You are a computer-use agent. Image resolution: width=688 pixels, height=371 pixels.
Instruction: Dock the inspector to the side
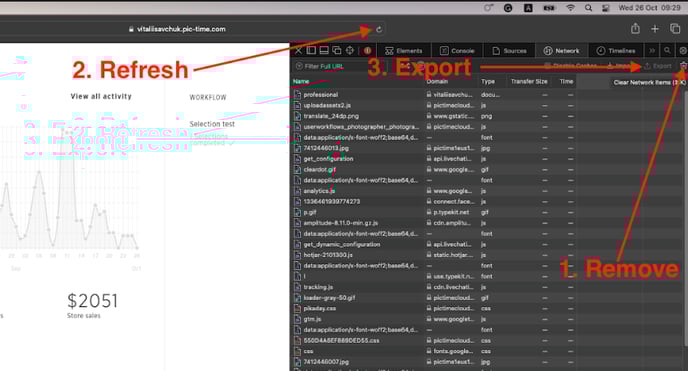[311, 50]
